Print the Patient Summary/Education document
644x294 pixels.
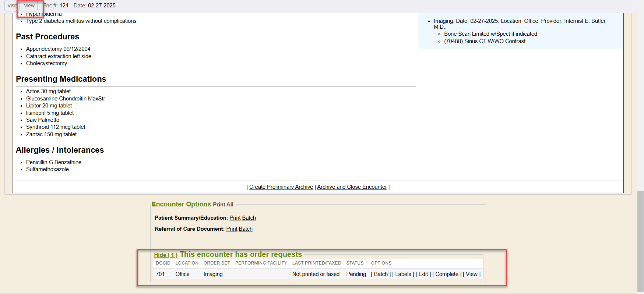[x=235, y=218]
